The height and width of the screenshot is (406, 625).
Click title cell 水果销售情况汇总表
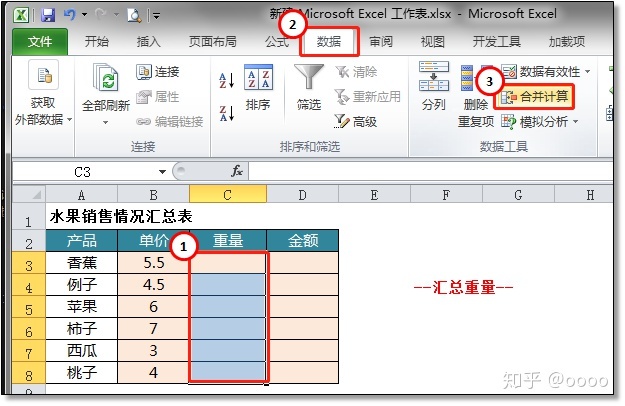121,217
